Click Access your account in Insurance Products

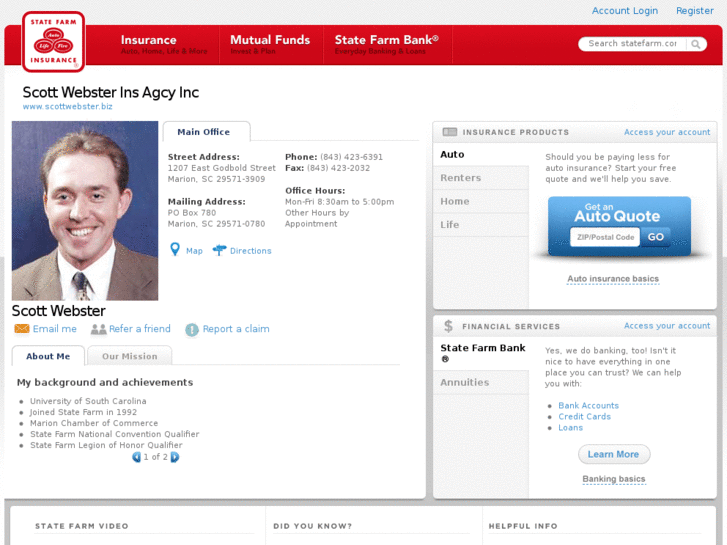click(667, 132)
